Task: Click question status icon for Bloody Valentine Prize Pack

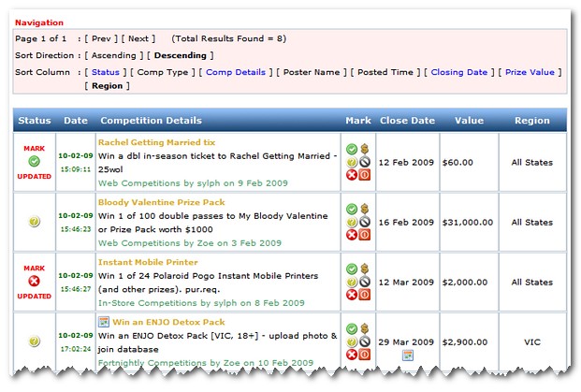Action: [x=34, y=222]
